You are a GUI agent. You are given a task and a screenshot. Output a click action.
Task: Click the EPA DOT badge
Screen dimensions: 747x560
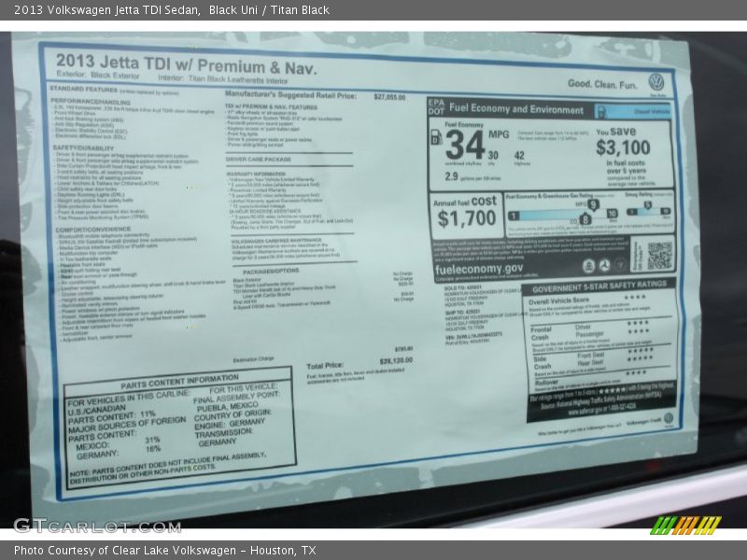click(435, 106)
